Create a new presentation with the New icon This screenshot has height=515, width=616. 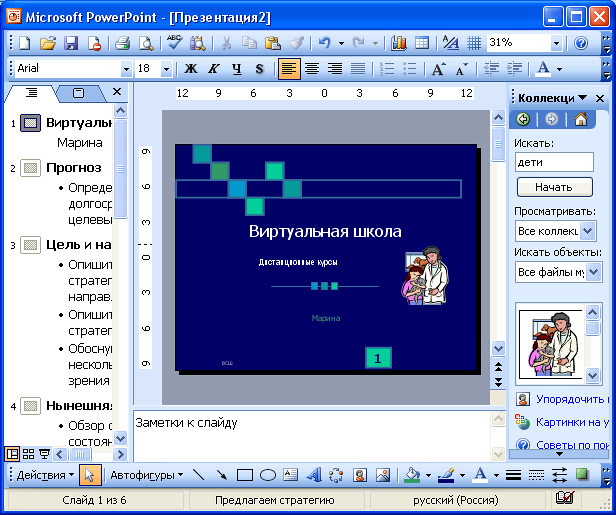point(24,43)
